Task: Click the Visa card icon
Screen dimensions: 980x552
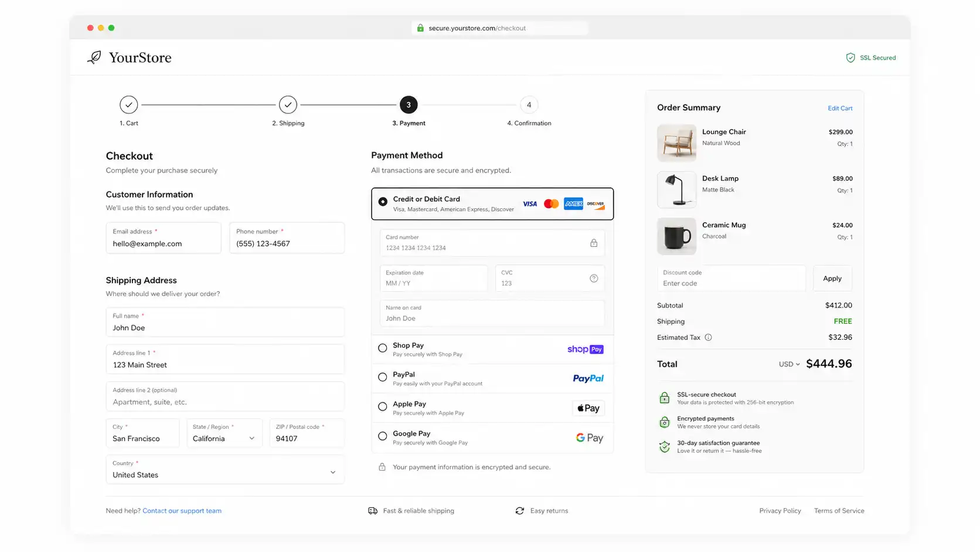Action: 530,204
